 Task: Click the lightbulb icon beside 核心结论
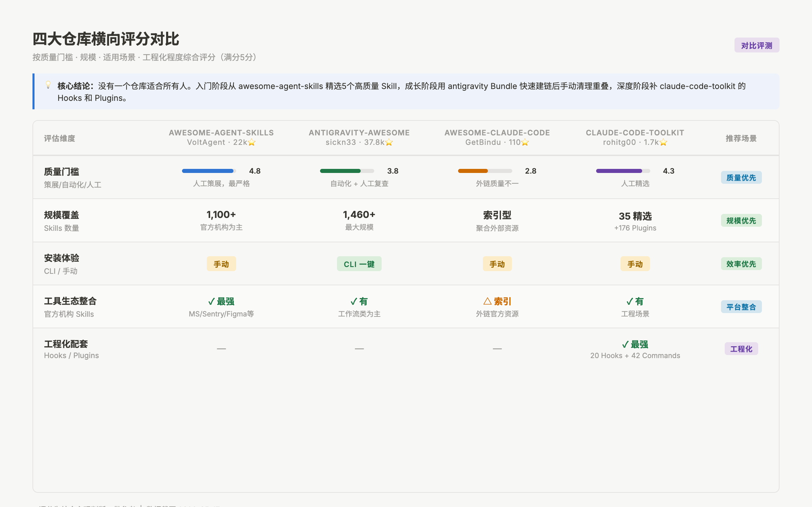(48, 85)
